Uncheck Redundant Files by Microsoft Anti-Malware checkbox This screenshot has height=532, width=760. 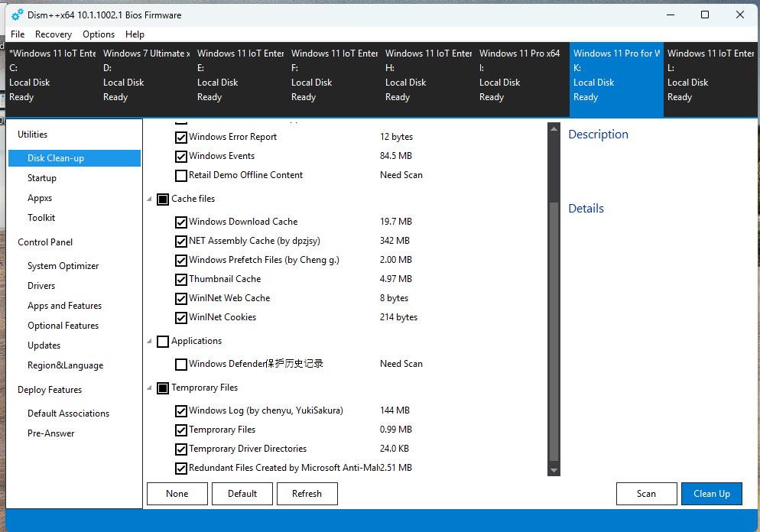181,469
